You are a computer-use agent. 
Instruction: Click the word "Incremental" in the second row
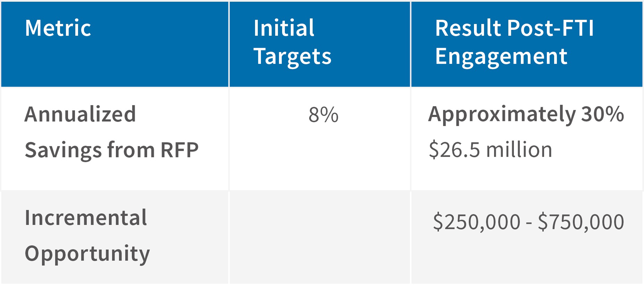[x=86, y=218]
